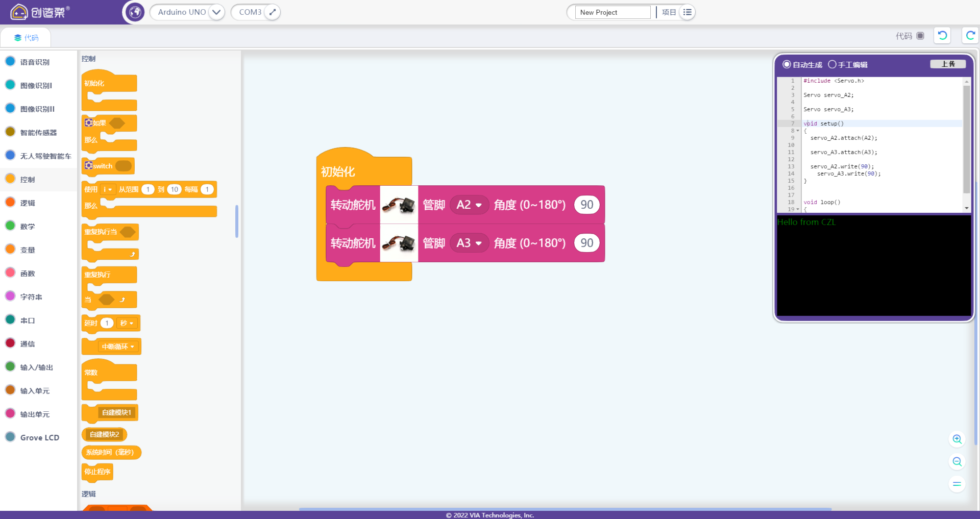Expand the Arduino UNO board dropdown
The image size is (980, 519).
pyautogui.click(x=216, y=12)
